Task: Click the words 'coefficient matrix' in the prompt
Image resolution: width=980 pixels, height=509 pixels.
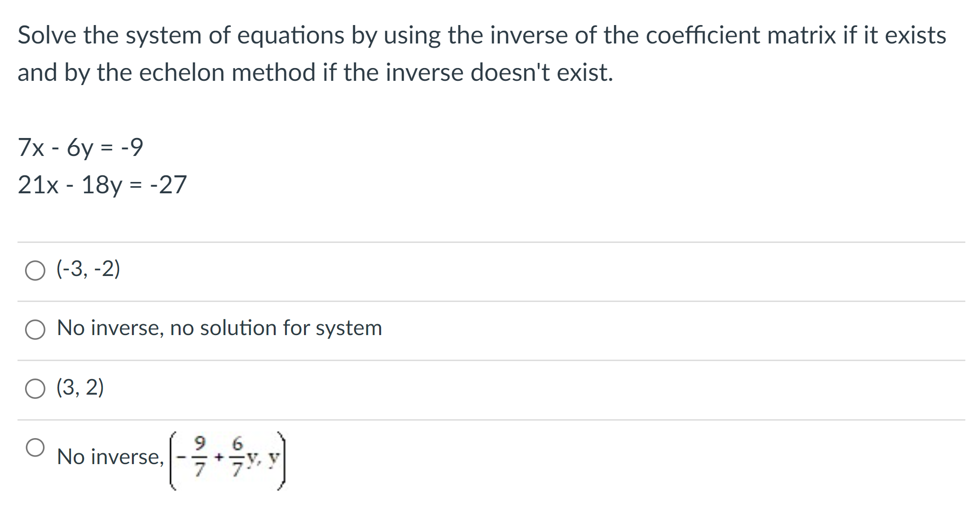Action: pyautogui.click(x=741, y=35)
